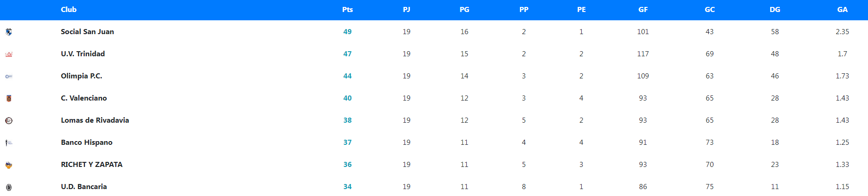Viewport: 868px width, 196px height.
Task: Open the Olimpia P.C. team link
Action: coord(81,76)
